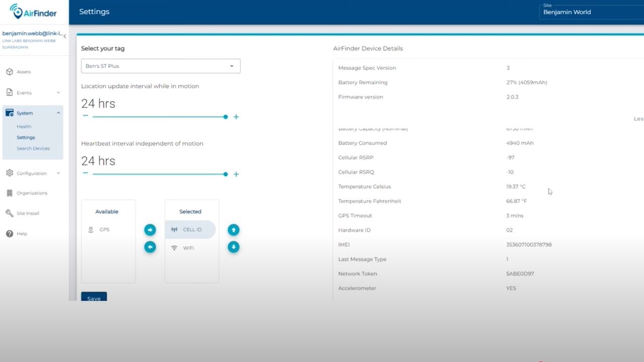The height and width of the screenshot is (362, 644).
Task: Move item left with arrow button
Action: [150, 247]
